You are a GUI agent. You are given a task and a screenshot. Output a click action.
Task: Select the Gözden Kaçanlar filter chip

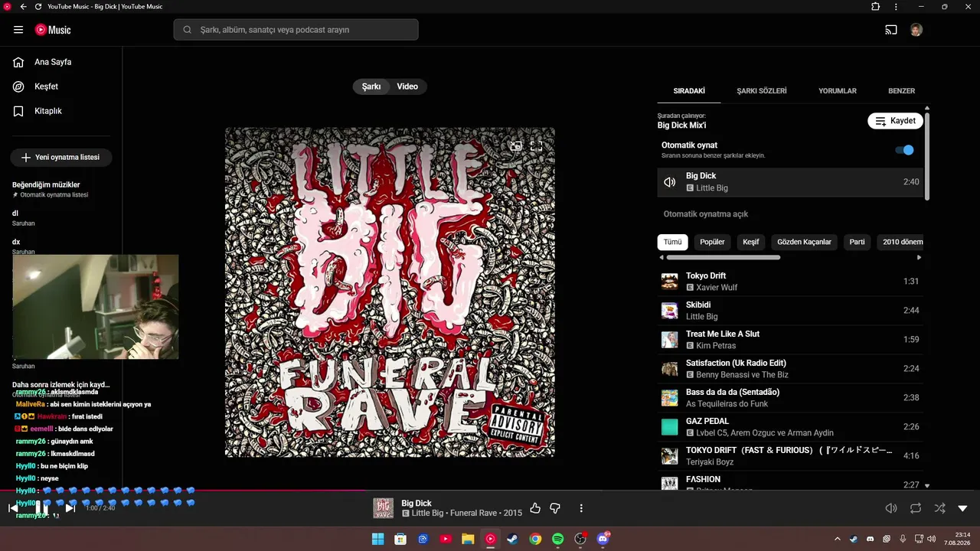(x=804, y=242)
